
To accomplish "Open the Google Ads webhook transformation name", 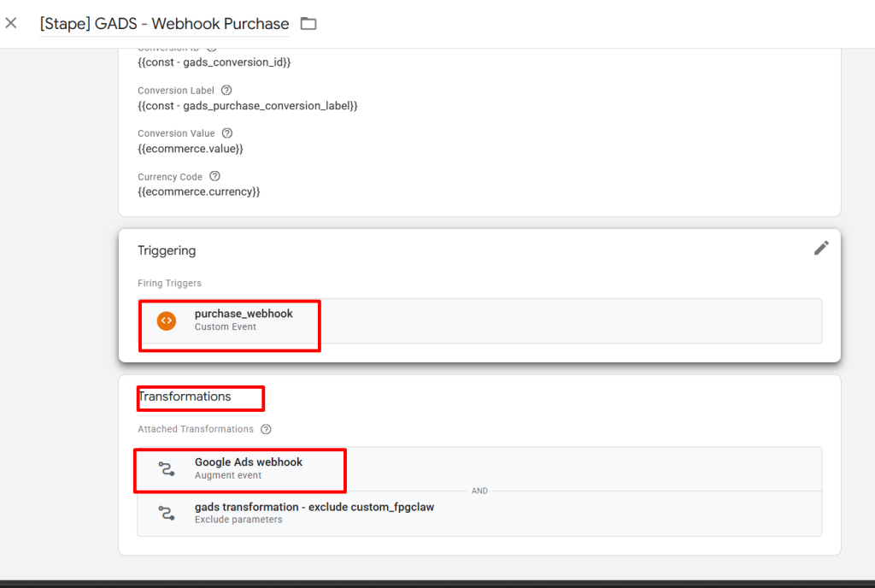I will pyautogui.click(x=249, y=462).
